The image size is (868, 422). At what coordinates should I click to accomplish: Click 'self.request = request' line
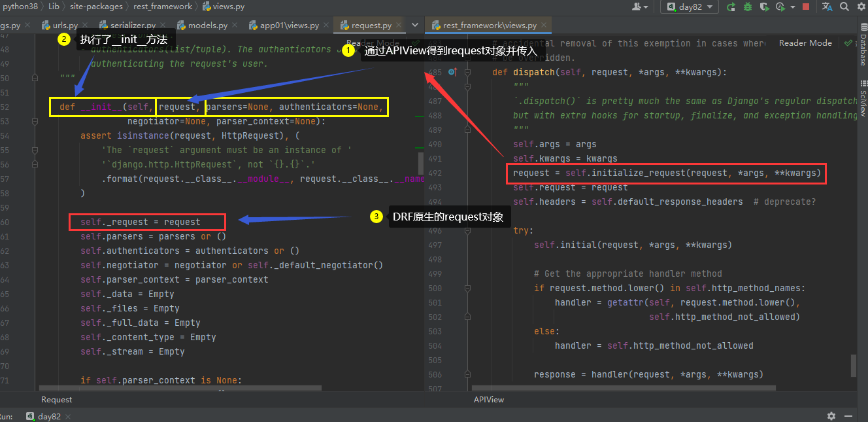571,187
